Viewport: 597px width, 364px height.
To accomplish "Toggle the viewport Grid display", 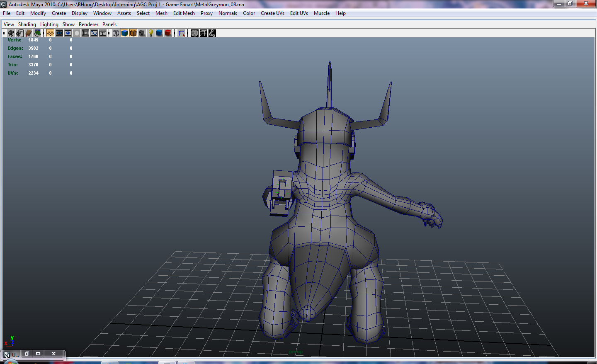I will click(x=50, y=33).
